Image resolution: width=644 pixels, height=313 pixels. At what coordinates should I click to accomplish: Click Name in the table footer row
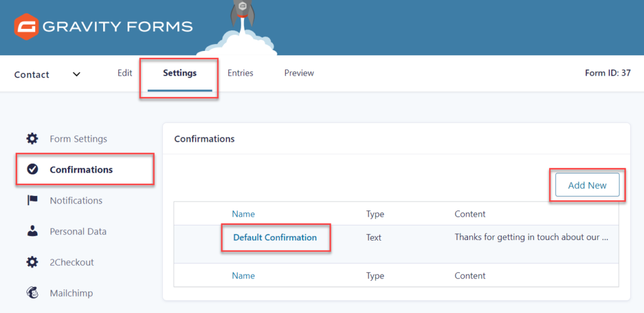point(243,276)
